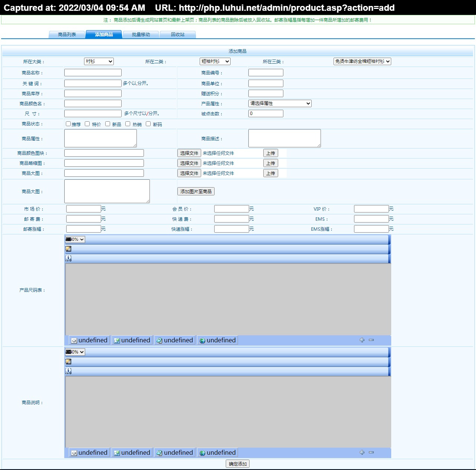Switch 产品尺码表 editor to preview globe tab
Image resolution: width=476 pixels, height=470 pixels.
[x=218, y=340]
